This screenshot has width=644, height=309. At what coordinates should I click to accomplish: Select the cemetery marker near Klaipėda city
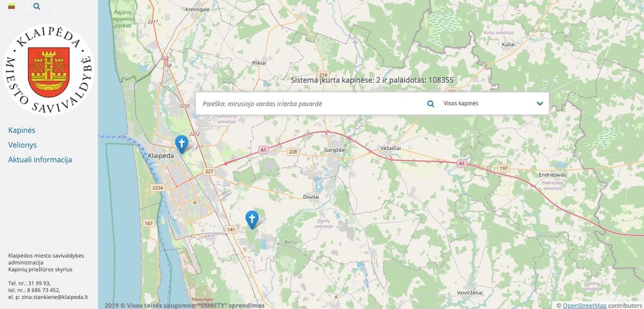(182, 143)
